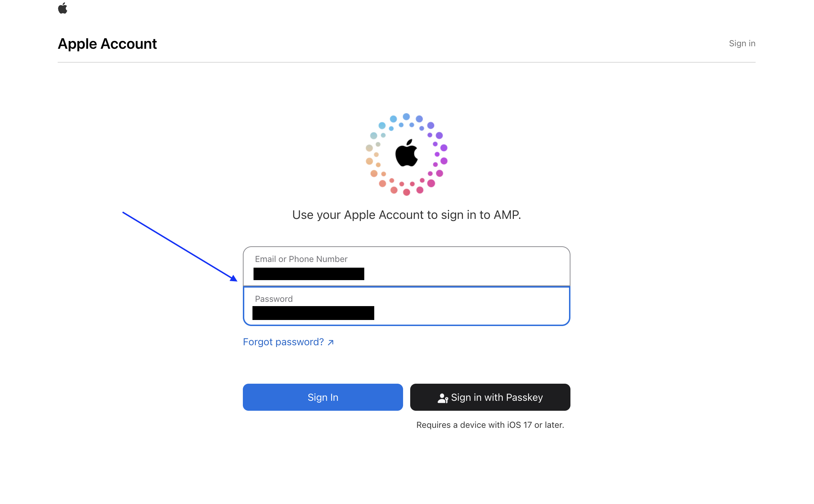Image resolution: width=814 pixels, height=504 pixels.
Task: Click the arrow icon beside Forgot password
Action: coord(330,342)
